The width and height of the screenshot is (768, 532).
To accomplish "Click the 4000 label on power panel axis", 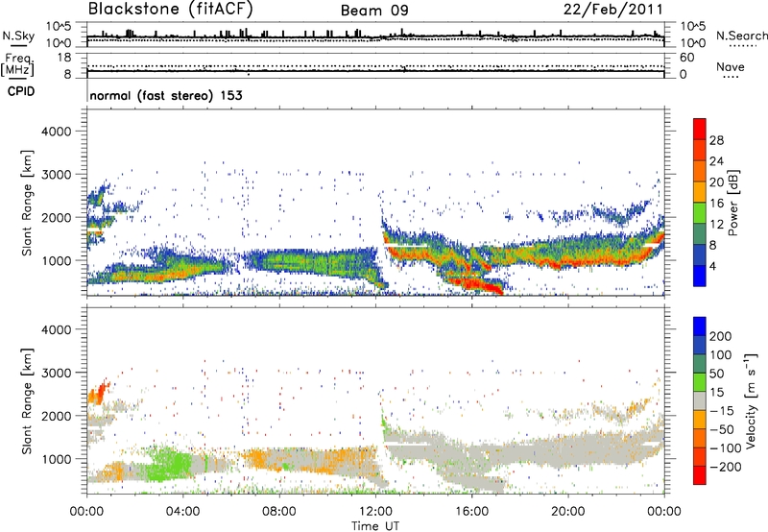I will coord(57,132).
